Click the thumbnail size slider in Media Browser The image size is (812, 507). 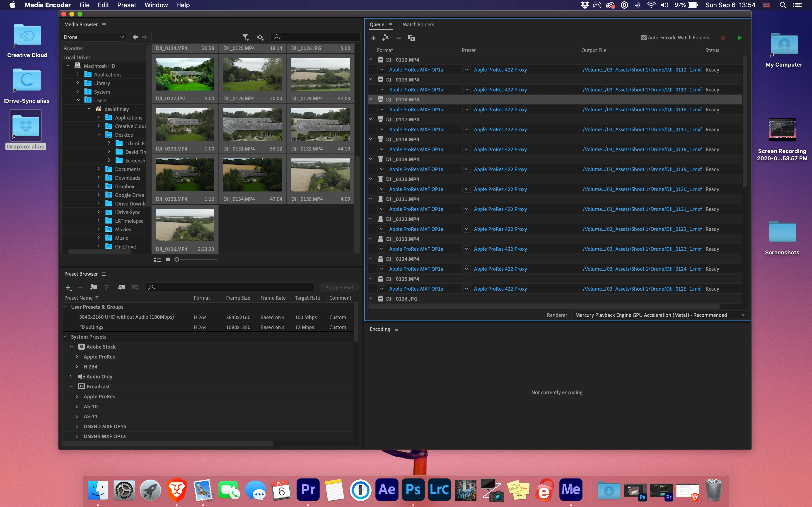(177, 260)
